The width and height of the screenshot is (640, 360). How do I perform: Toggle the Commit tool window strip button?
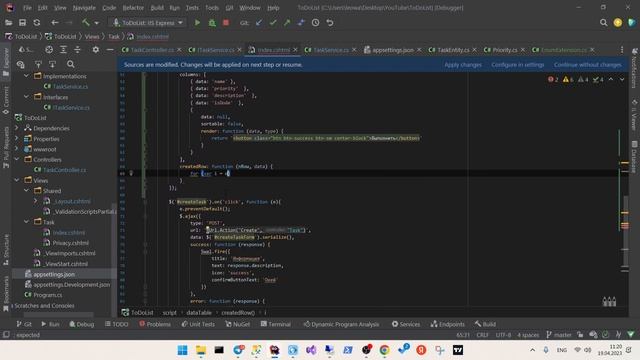click(6, 100)
